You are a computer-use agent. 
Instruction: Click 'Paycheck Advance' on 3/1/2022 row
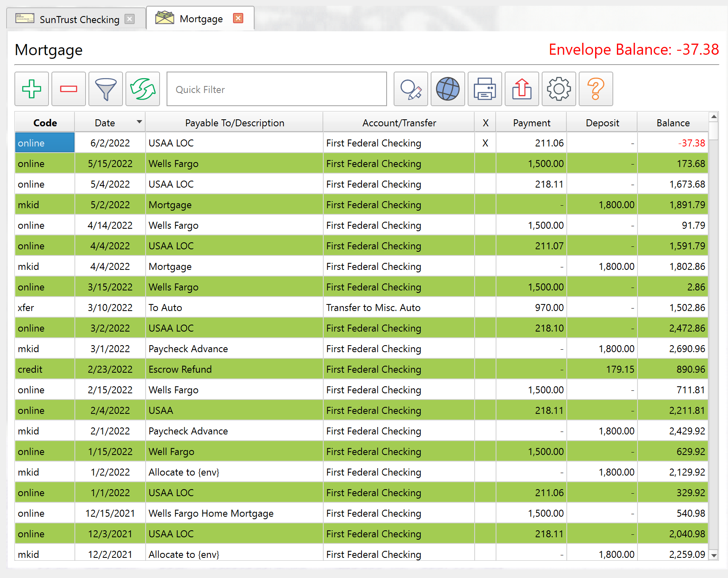click(234, 348)
